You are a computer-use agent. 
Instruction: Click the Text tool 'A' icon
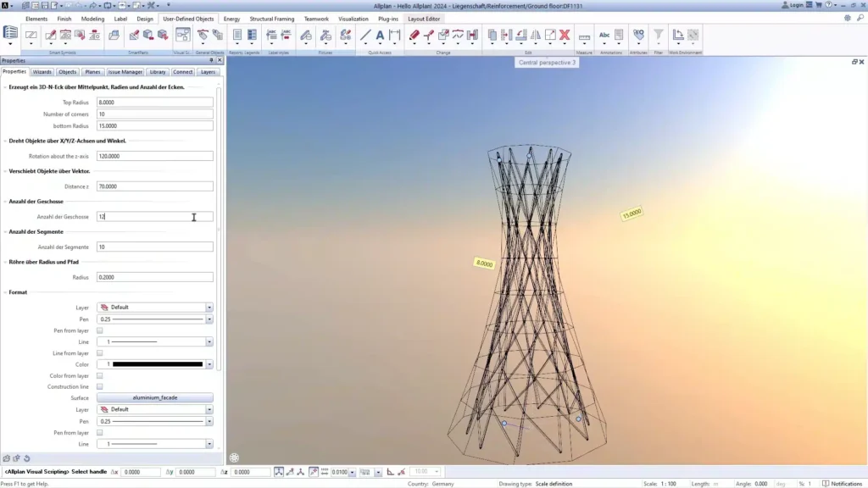pos(380,35)
